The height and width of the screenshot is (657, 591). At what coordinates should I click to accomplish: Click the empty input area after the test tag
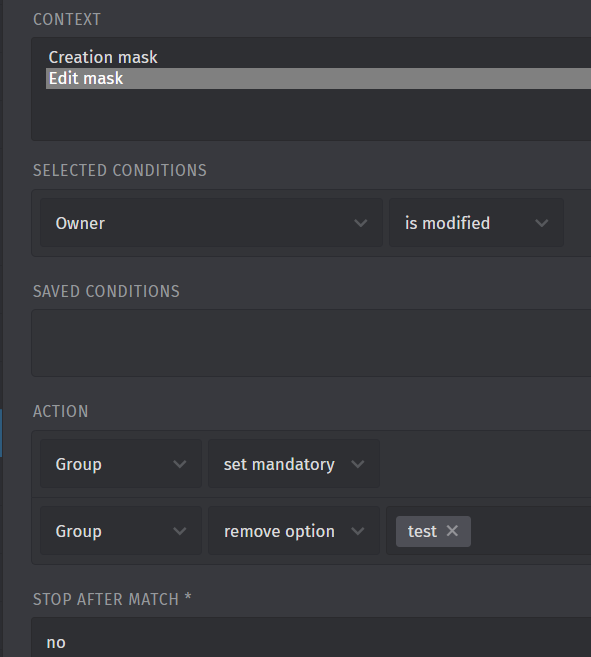point(531,531)
